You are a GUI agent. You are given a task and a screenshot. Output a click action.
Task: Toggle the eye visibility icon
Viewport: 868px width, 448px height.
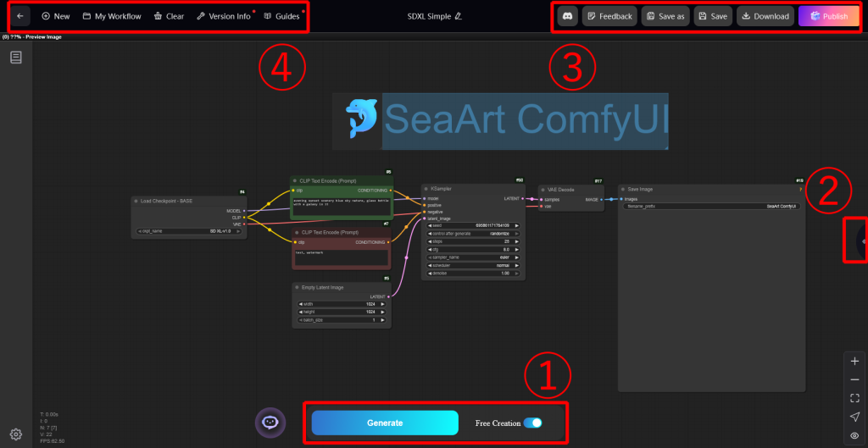click(x=854, y=434)
